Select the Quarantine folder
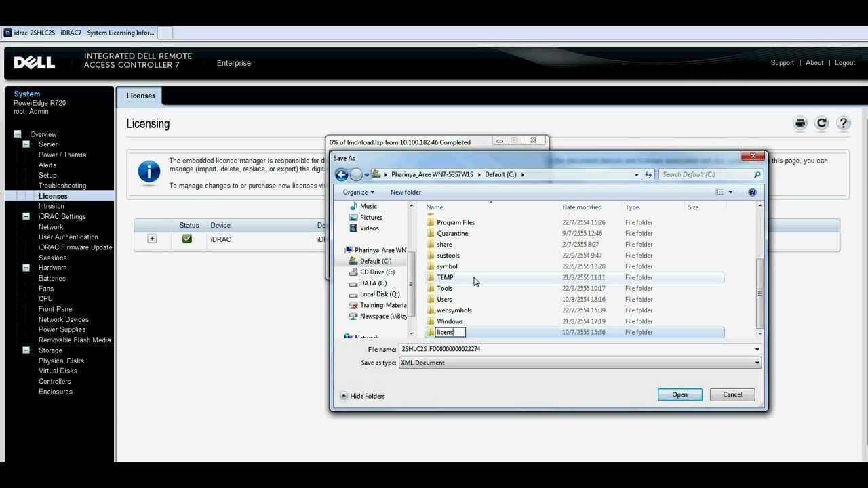The image size is (868, 488). pyautogui.click(x=452, y=233)
